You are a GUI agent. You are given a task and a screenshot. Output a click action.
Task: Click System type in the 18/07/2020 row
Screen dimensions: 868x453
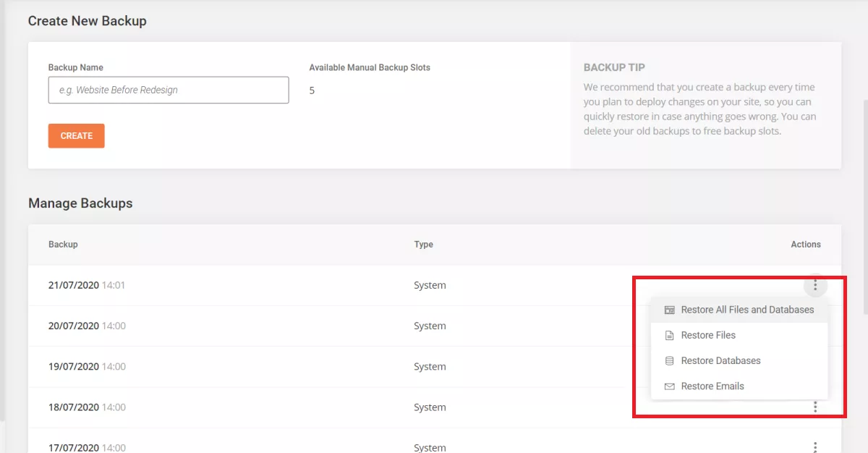[x=430, y=407]
